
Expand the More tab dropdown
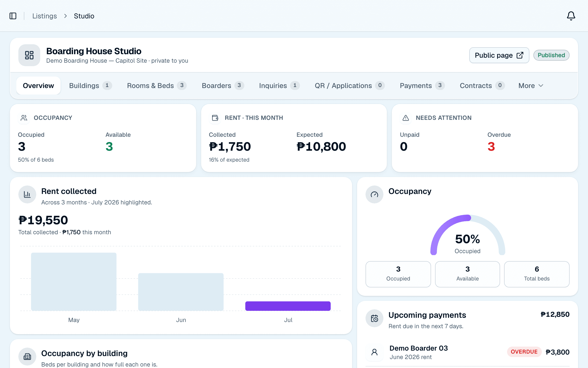531,86
